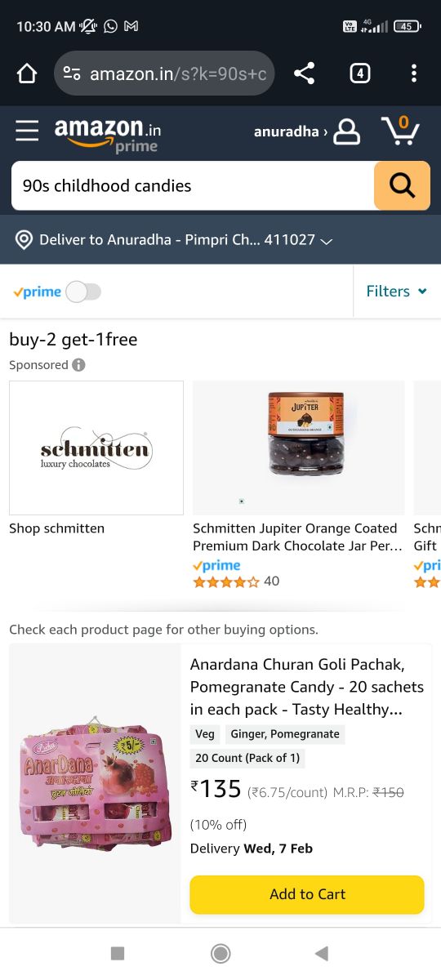The width and height of the screenshot is (441, 980).
Task: Toggle the Prime filter switch
Action: click(83, 292)
